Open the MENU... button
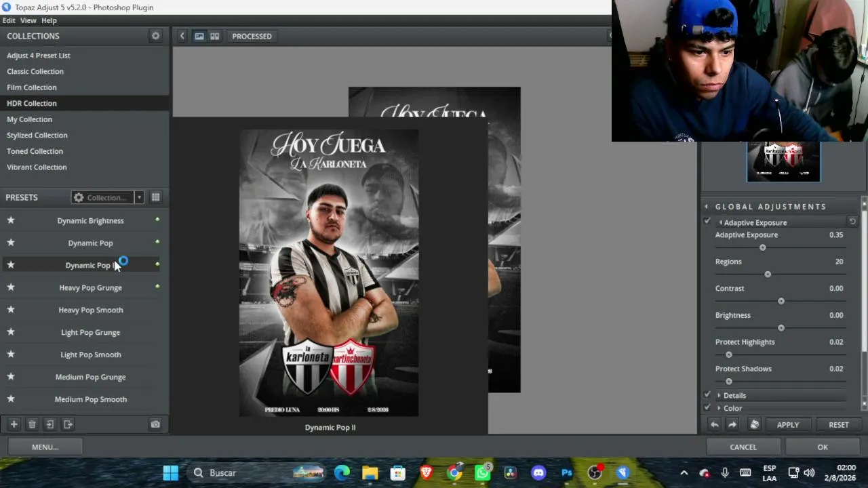Screen dimensions: 868x488 pyautogui.click(x=45, y=447)
